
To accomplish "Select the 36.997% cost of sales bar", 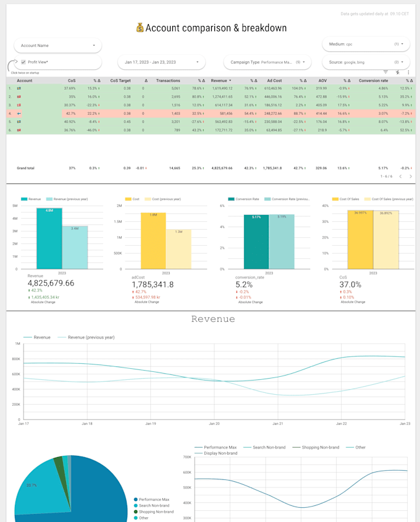I will pos(360,239).
